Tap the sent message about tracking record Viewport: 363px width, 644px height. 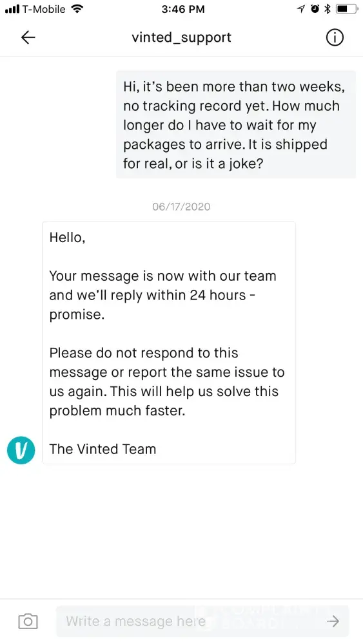point(235,124)
